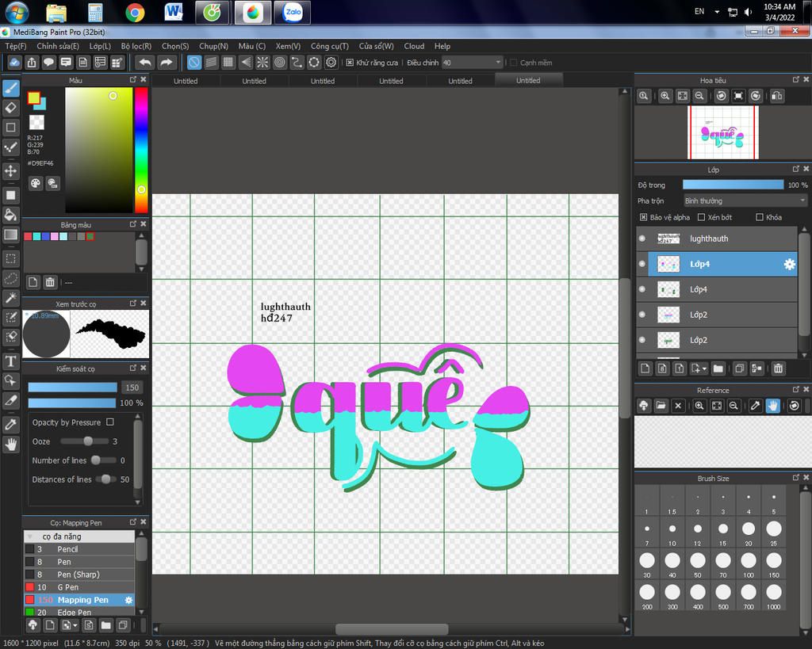Choose the Pen (Sharp) brush
812x649 pixels.
pyautogui.click(x=79, y=575)
